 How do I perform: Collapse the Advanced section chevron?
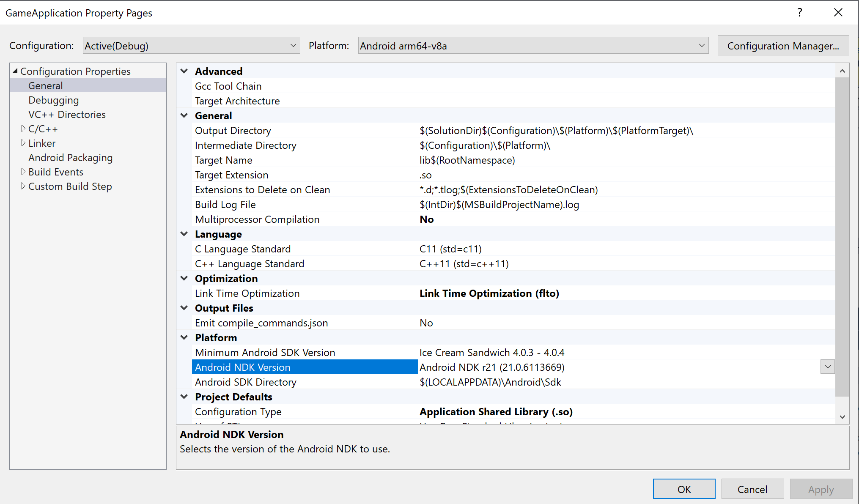pyautogui.click(x=184, y=71)
